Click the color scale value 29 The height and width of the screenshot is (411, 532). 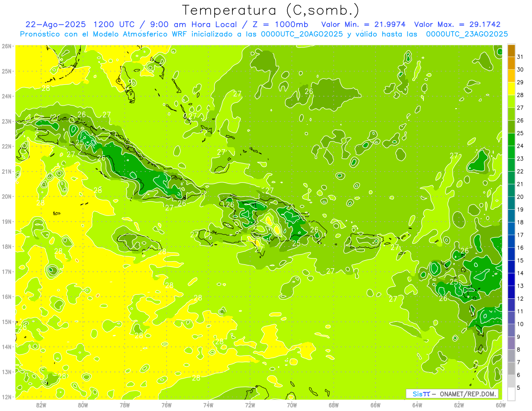pyautogui.click(x=520, y=82)
